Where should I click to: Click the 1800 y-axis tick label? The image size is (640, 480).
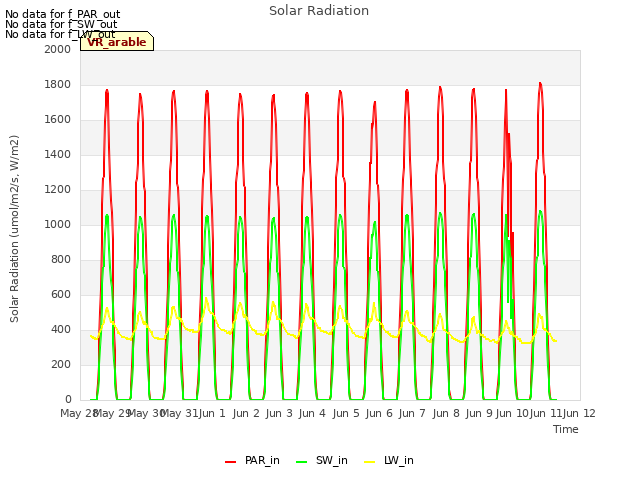[58, 84]
